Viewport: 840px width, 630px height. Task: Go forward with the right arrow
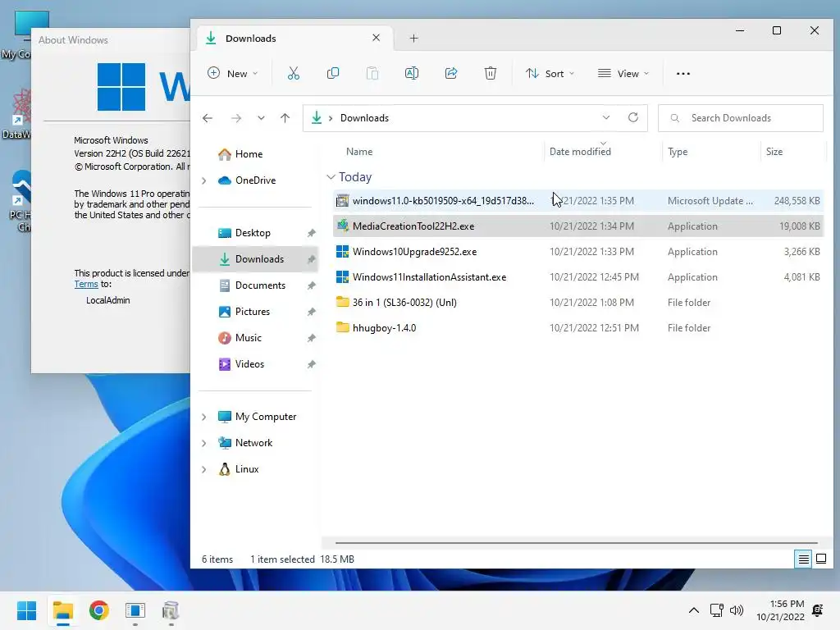tap(236, 118)
